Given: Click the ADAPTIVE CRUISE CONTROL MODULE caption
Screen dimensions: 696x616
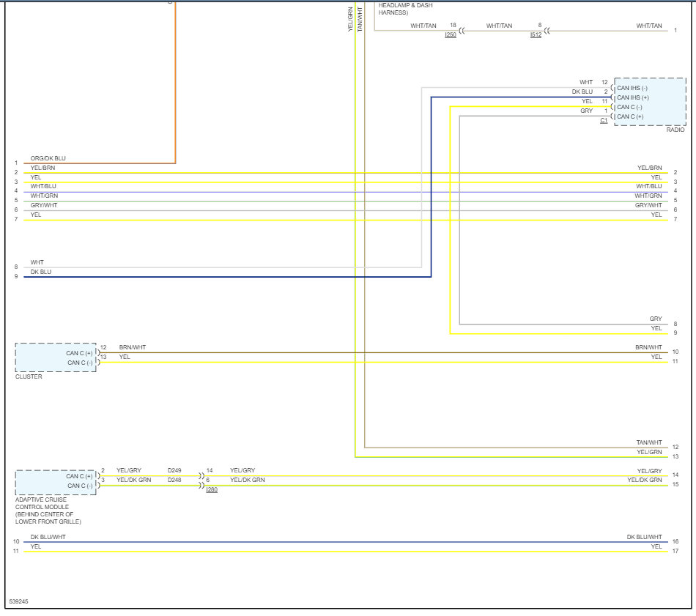Looking at the screenshot, I should (x=48, y=511).
